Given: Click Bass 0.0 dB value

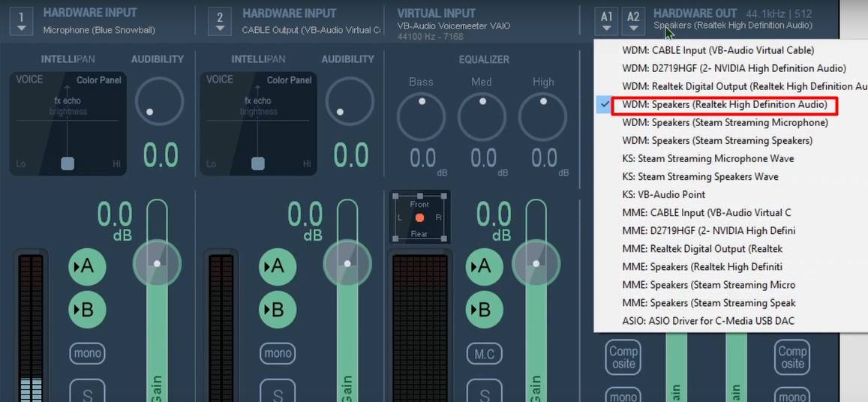Looking at the screenshot, I should click(x=422, y=158).
